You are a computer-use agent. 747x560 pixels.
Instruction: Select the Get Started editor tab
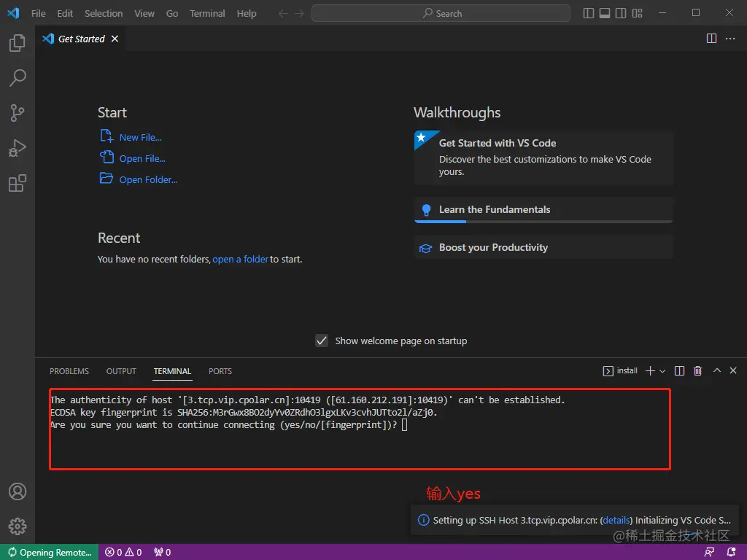click(80, 39)
